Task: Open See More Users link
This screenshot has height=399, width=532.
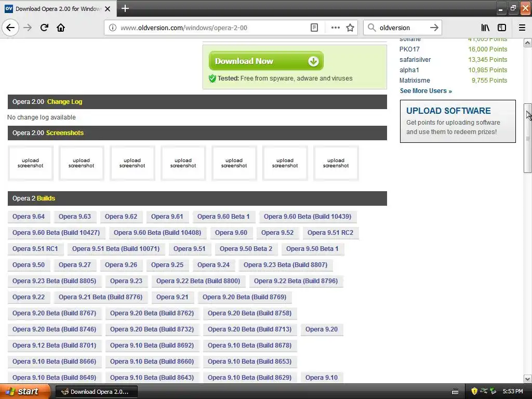Action: 425,90
